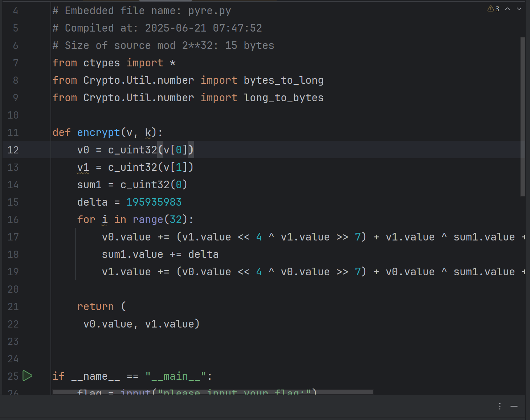This screenshot has width=530, height=420.
Task: Click the Embedded file name comment
Action: [x=142, y=11]
